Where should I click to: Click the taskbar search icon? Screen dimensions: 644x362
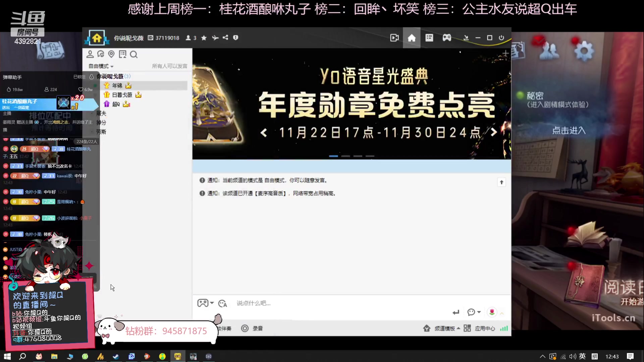click(22, 356)
